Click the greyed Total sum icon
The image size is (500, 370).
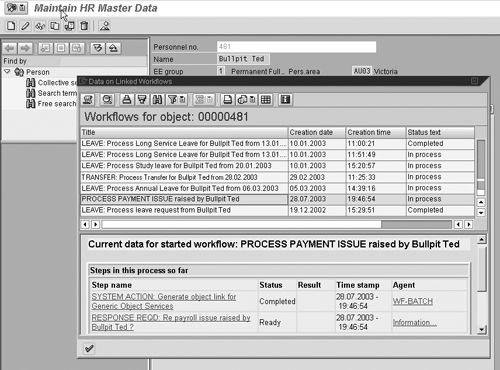point(199,100)
